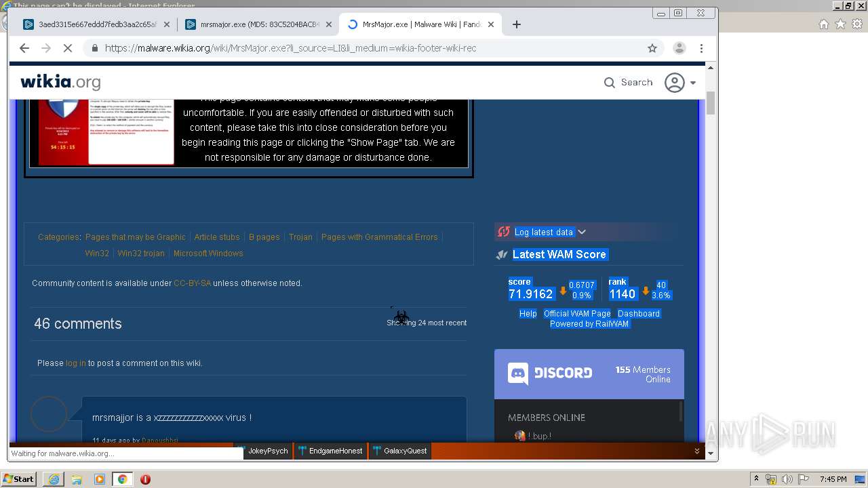Click the 7:45 PM clock
The height and width of the screenshot is (488, 868).
(x=833, y=479)
